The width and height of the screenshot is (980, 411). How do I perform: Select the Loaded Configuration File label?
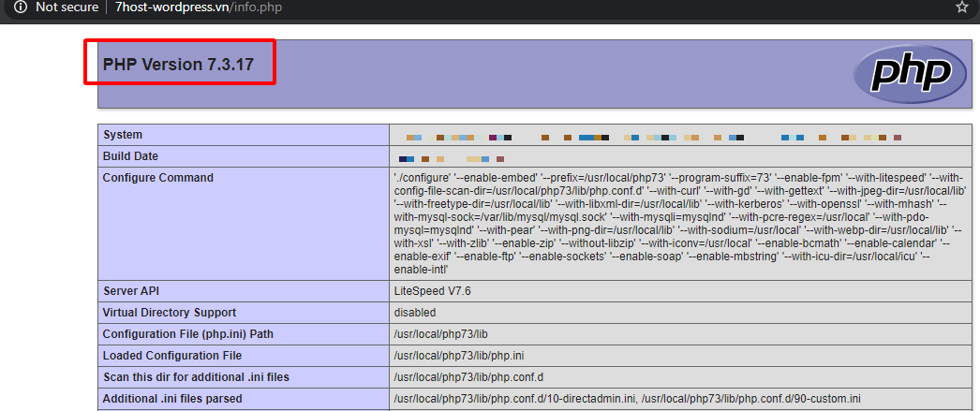pyautogui.click(x=171, y=356)
